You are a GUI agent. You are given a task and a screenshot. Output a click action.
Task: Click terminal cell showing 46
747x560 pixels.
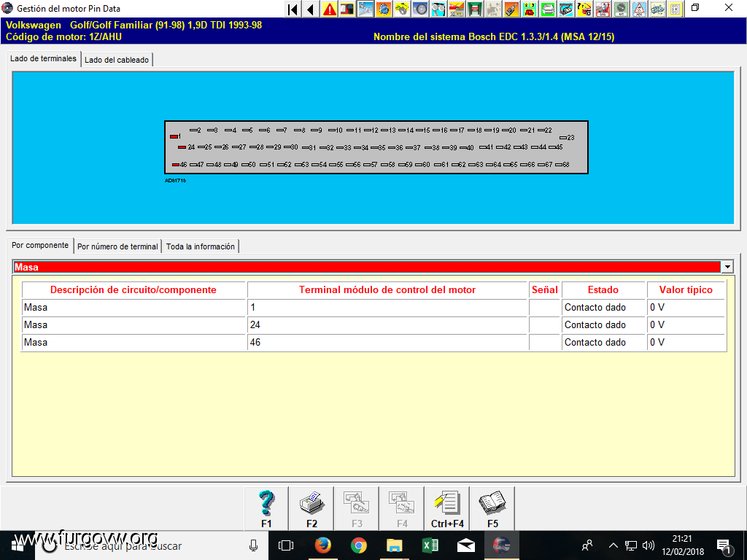(x=387, y=343)
